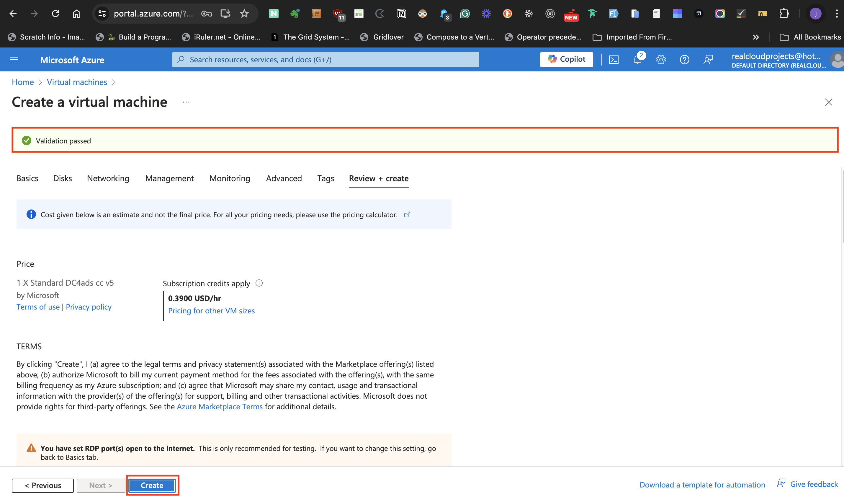Expand hidden bookmarks with the chevron
This screenshot has height=504, width=844.
756,37
